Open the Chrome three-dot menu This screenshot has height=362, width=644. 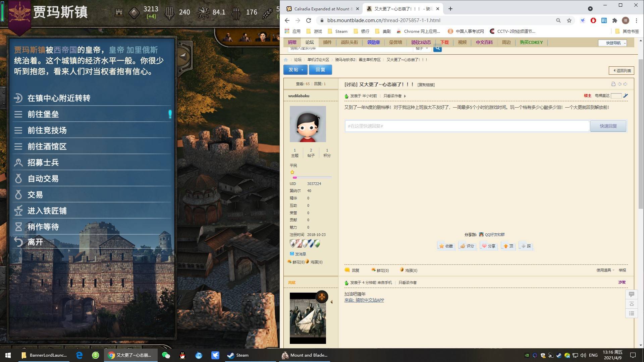[x=636, y=20]
